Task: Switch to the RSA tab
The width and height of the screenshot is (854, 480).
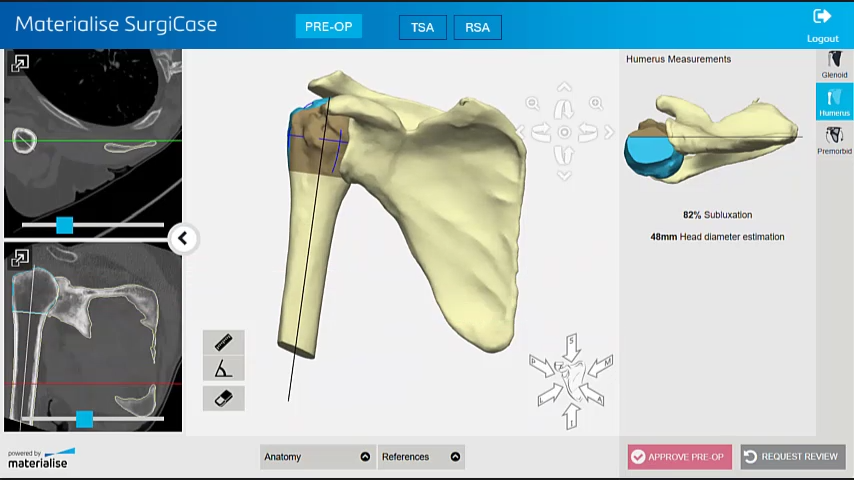Action: (477, 27)
